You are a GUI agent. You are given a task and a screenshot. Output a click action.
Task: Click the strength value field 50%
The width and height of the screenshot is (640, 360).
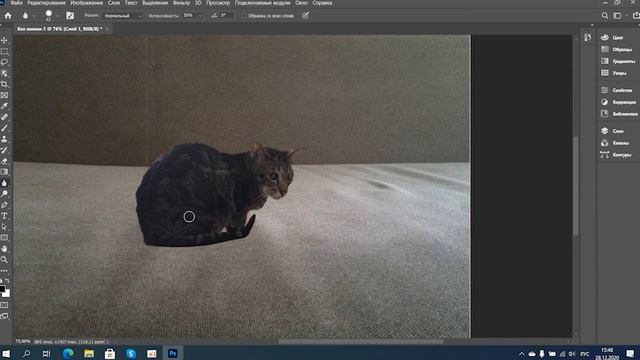pyautogui.click(x=188, y=16)
